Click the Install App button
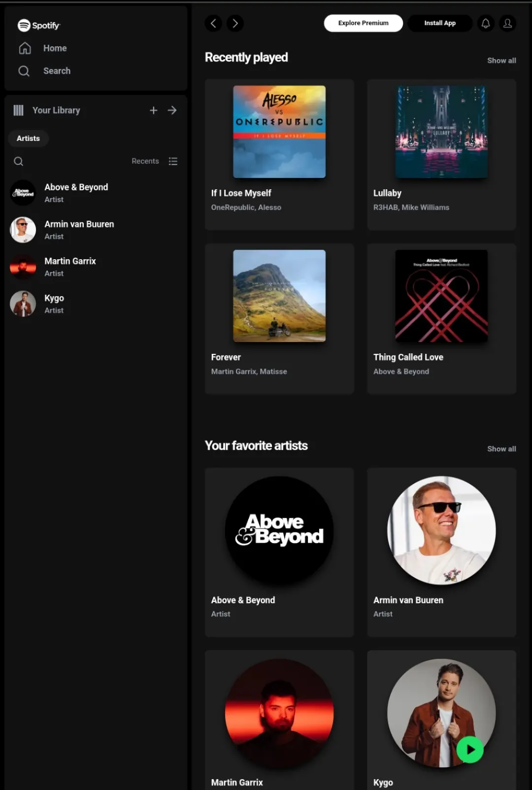The image size is (532, 790). pos(440,23)
